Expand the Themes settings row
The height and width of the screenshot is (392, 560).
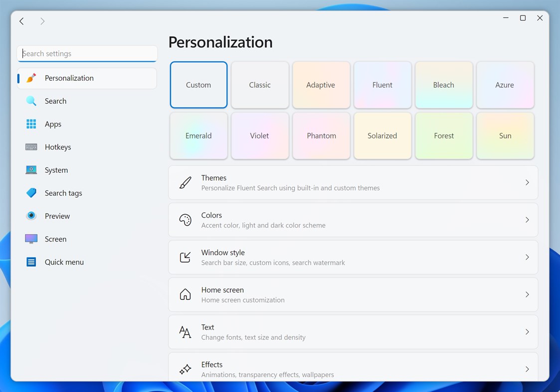527,182
